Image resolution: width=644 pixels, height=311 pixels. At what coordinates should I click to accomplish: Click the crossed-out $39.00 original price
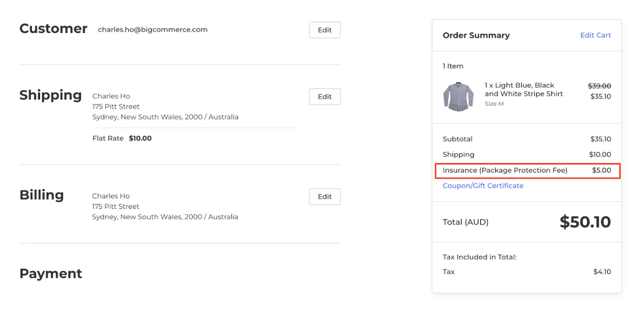599,86
